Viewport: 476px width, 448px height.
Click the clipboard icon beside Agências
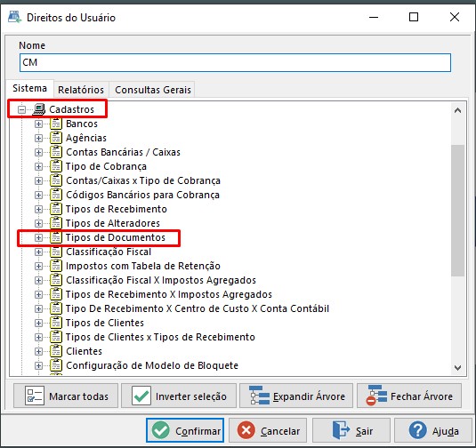click(56, 138)
